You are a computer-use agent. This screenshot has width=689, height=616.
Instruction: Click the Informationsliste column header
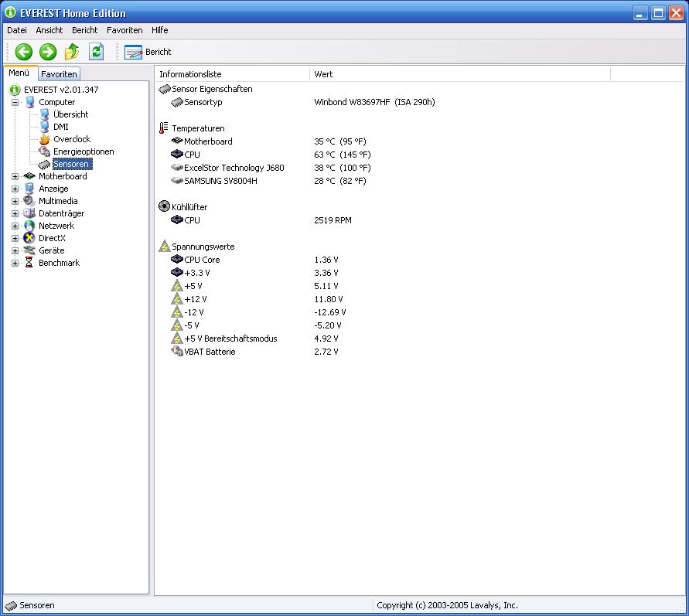tap(232, 74)
